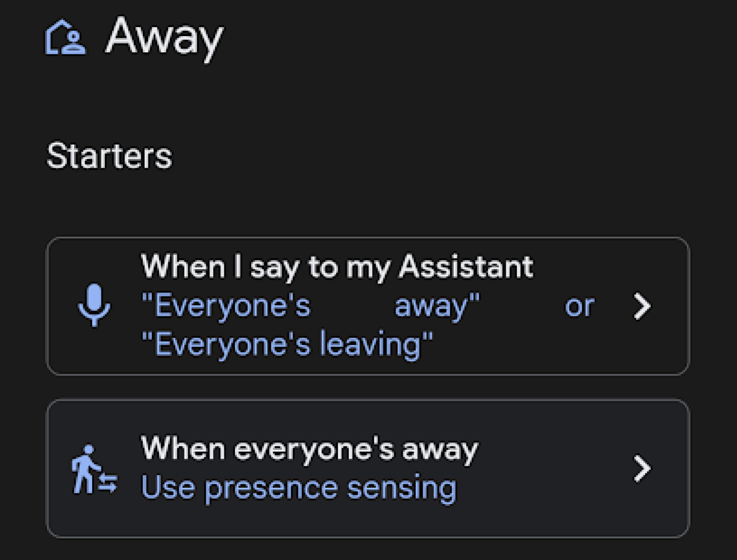Click the word "or" between voice phrases
This screenshot has height=560, width=737.
[579, 306]
